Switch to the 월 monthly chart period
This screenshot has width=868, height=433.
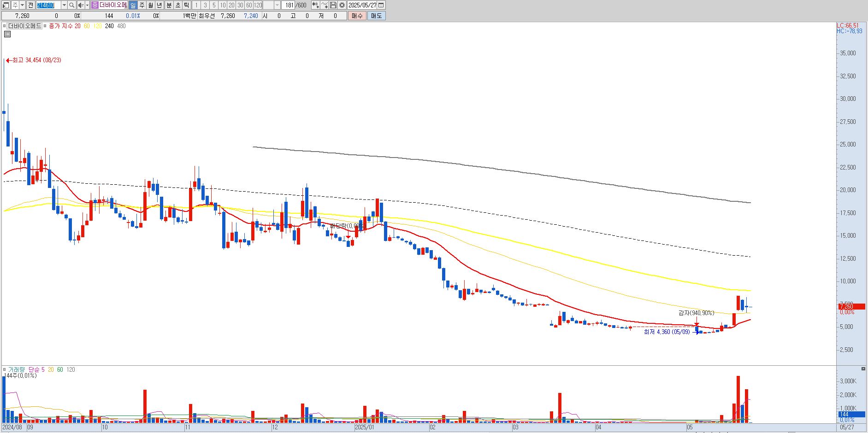(150, 5)
